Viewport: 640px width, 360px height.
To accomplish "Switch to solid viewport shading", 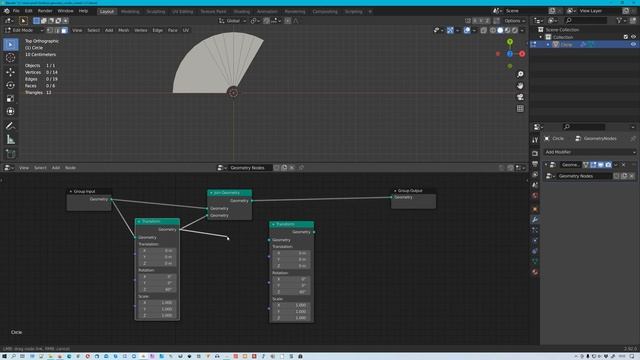I will (x=500, y=30).
